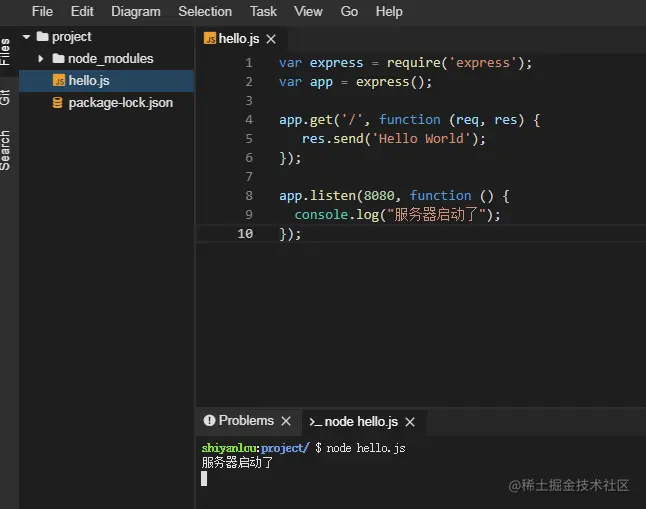Click the terminal output line 服务器启动了

point(237,462)
